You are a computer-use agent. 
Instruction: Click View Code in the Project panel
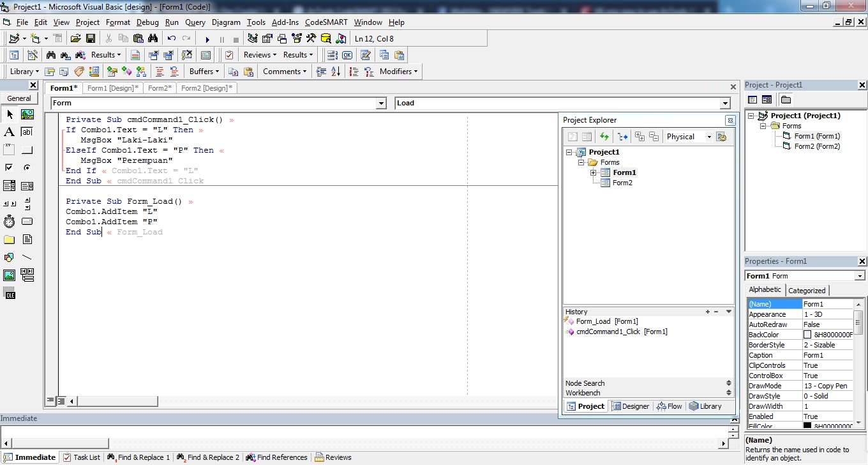pyautogui.click(x=752, y=100)
